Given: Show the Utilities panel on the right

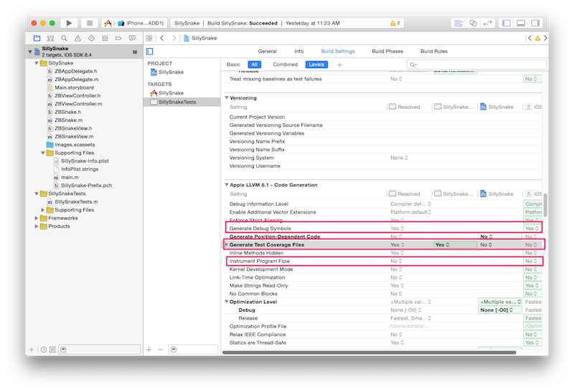Looking at the screenshot, I should (536, 23).
